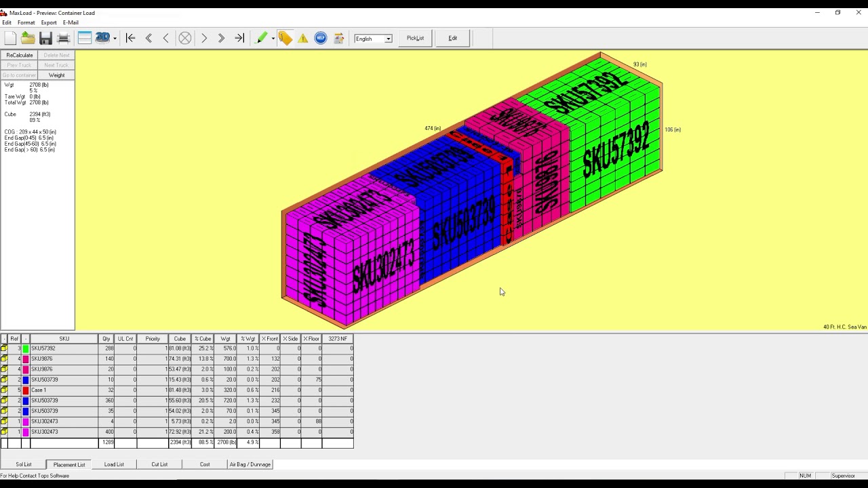Click the circled X stop icon
Image resolution: width=868 pixels, height=488 pixels.
(x=185, y=38)
